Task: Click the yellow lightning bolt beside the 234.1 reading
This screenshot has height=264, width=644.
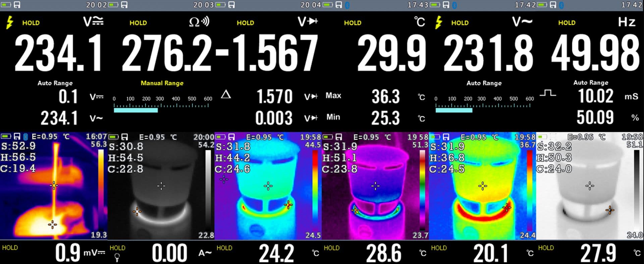Action: (x=10, y=23)
